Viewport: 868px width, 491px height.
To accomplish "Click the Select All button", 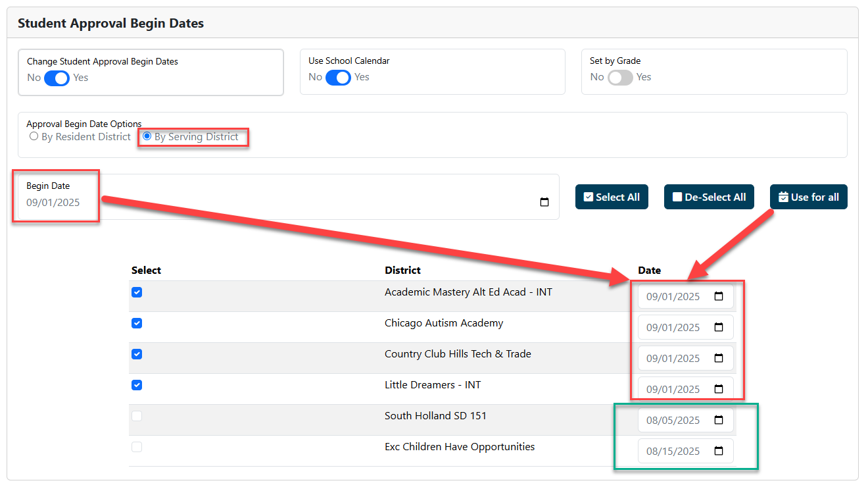I will click(612, 197).
